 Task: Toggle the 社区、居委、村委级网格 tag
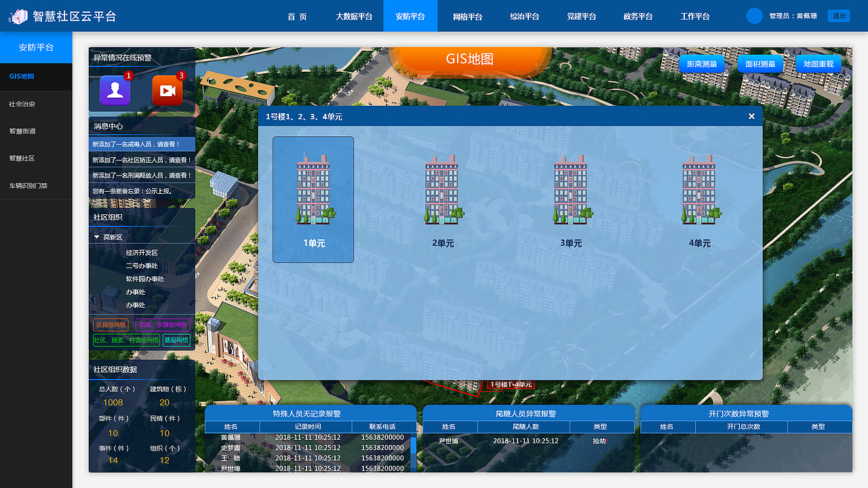(126, 340)
